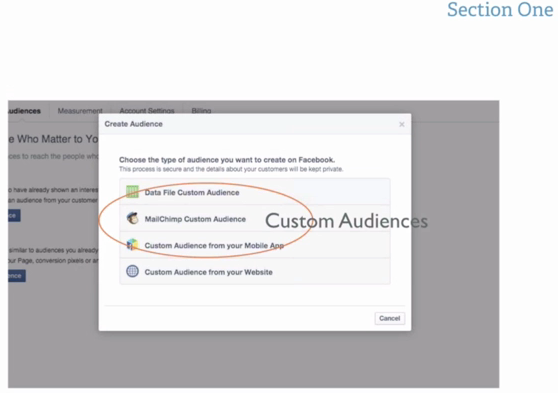Click the Create Audience dialog title

tap(133, 124)
